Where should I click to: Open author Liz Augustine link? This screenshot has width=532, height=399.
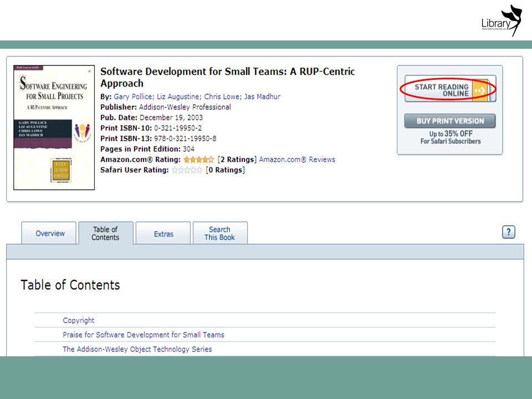pyautogui.click(x=179, y=96)
